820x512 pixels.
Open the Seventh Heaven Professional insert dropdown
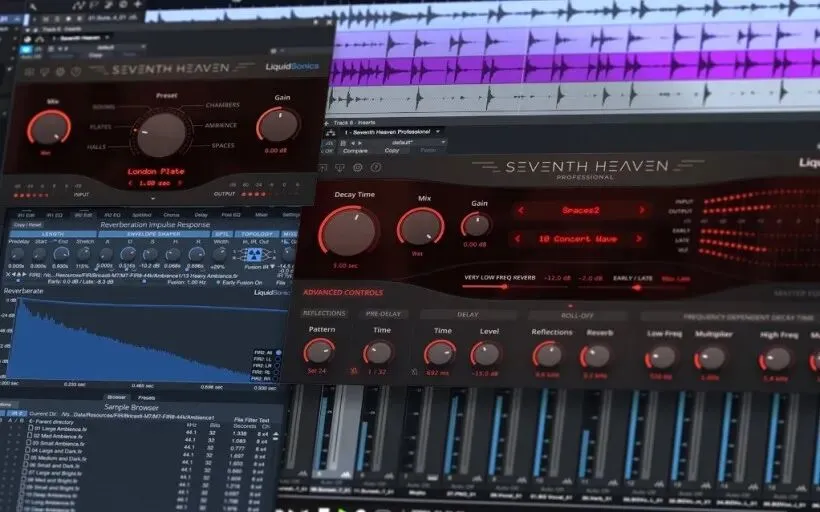438,132
